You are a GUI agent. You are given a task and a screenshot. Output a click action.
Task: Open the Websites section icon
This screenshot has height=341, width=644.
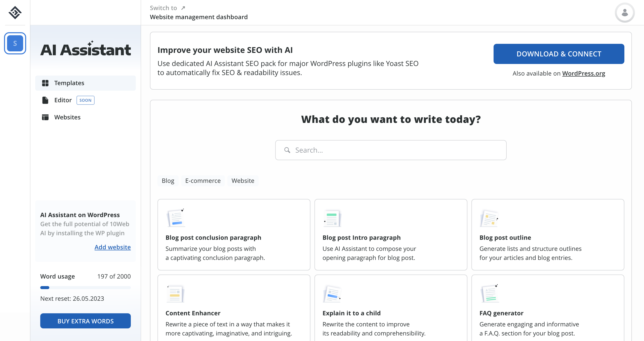click(45, 117)
